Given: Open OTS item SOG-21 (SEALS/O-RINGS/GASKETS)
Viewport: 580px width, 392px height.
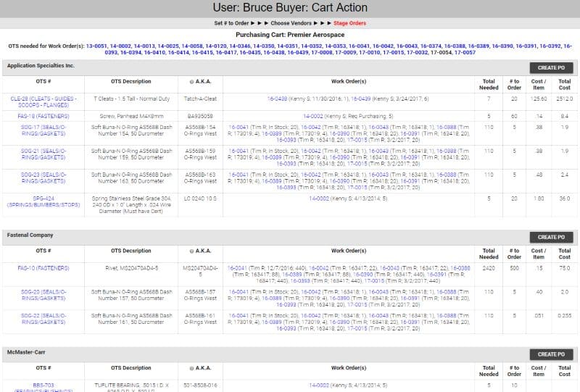Looking at the screenshot, I should 43,154.
